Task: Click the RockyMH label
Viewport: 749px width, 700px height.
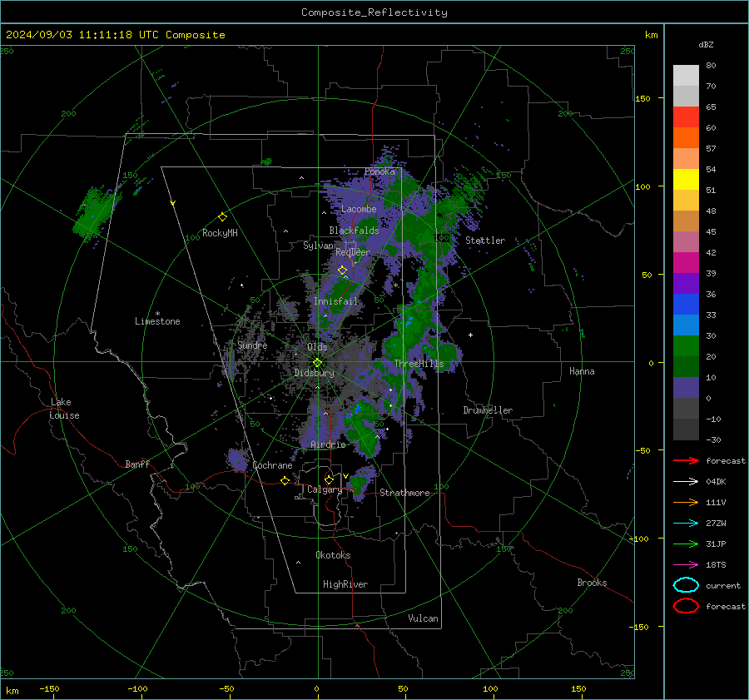Action: pyautogui.click(x=220, y=233)
